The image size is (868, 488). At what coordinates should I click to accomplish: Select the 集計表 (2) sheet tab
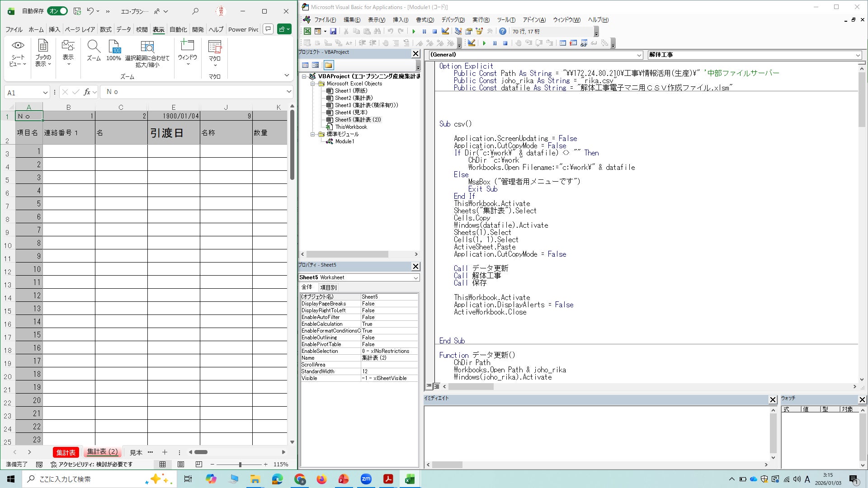pyautogui.click(x=102, y=452)
